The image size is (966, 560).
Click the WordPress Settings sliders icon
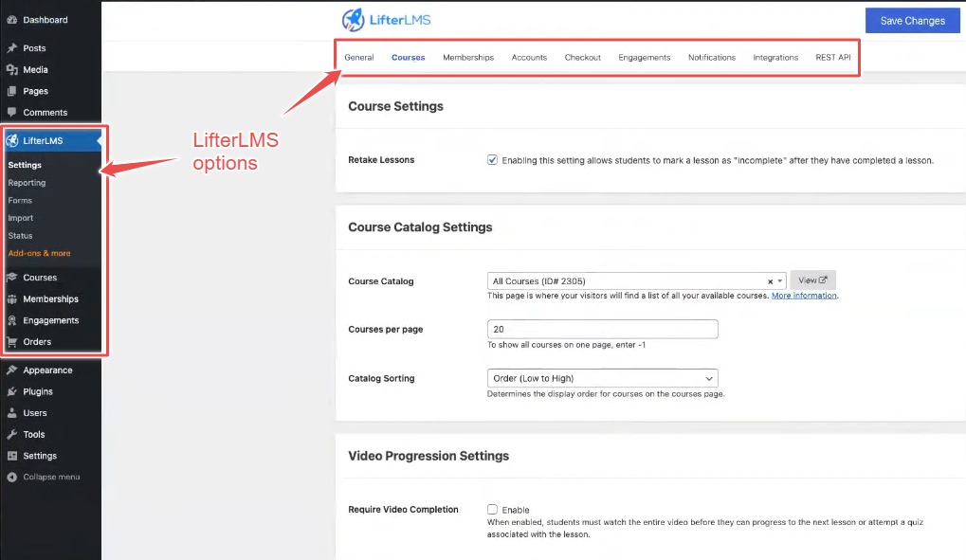11,456
